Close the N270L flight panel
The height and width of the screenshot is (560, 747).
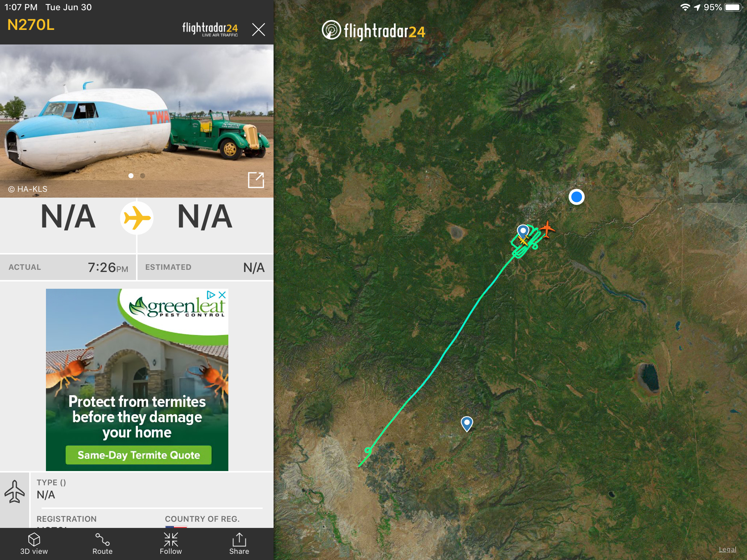(258, 29)
